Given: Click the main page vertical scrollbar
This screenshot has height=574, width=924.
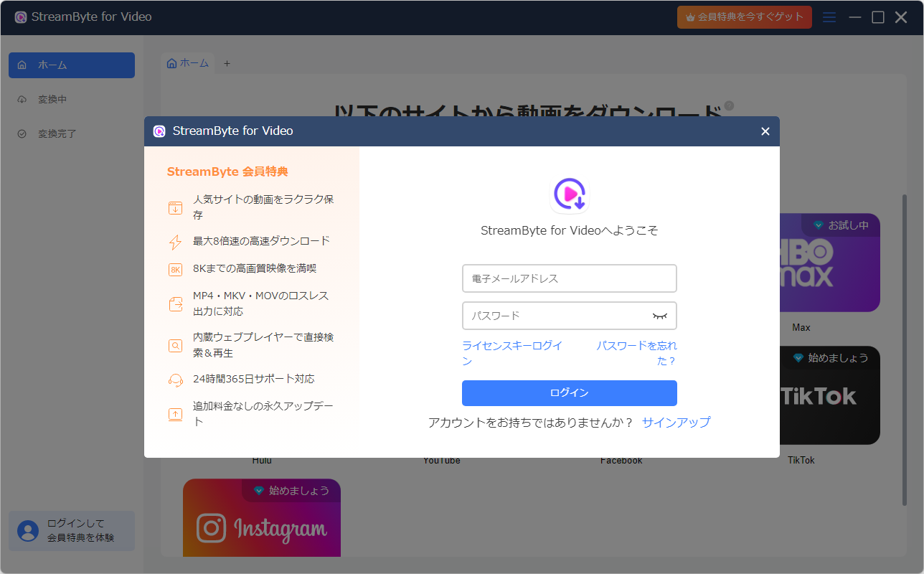Looking at the screenshot, I should pos(904,350).
